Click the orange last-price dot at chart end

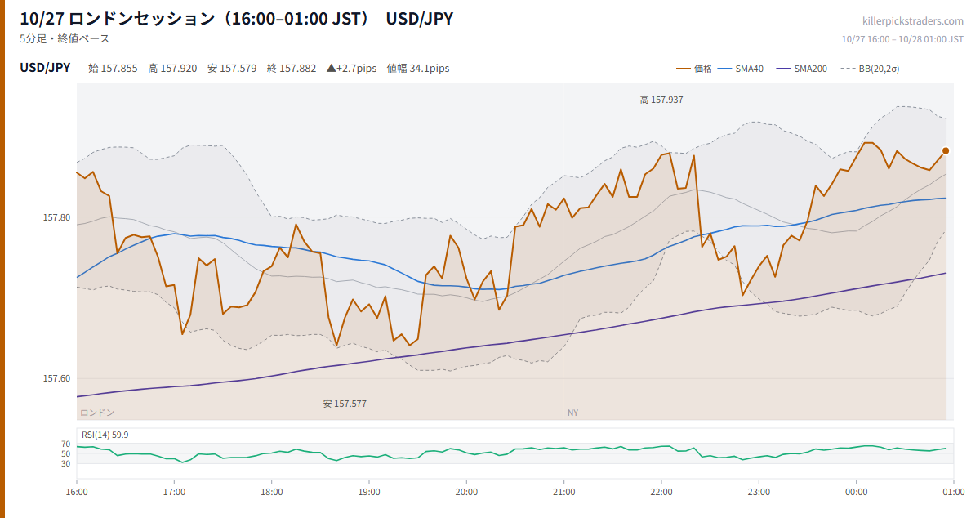pyautogui.click(x=946, y=150)
